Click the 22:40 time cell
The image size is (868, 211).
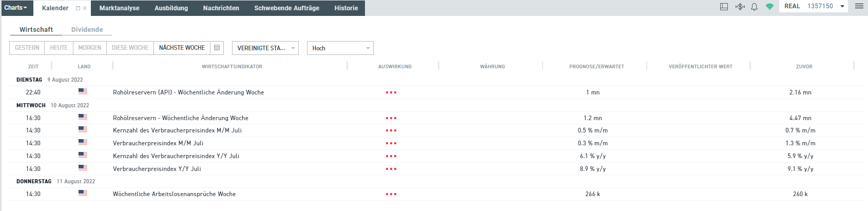pos(33,92)
